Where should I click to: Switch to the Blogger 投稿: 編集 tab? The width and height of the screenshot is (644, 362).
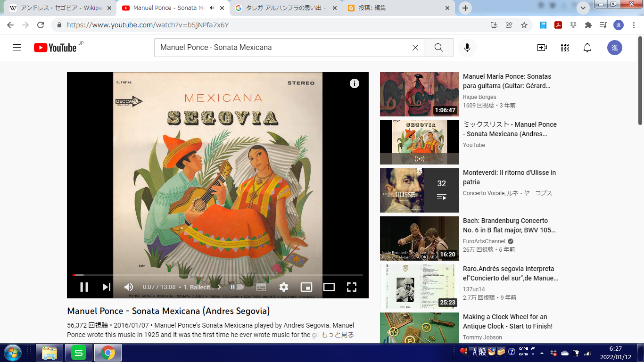(x=398, y=8)
